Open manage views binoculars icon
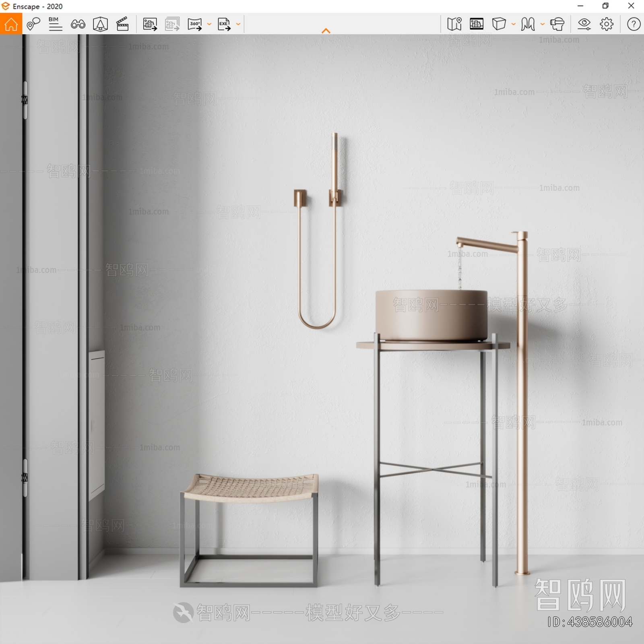The image size is (644, 644). tap(78, 25)
